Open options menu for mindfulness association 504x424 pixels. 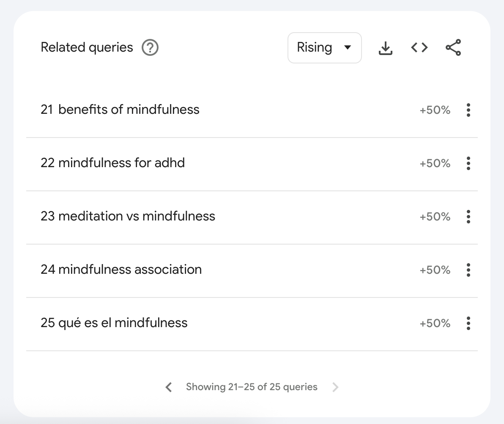pos(468,270)
